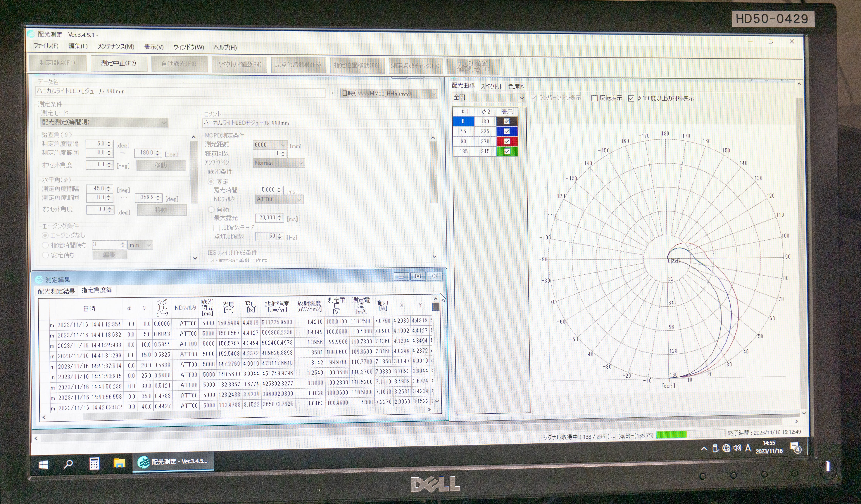861x504 pixels.
Task: Restore the 測定結果 sub-window icon
Action: coord(418,276)
